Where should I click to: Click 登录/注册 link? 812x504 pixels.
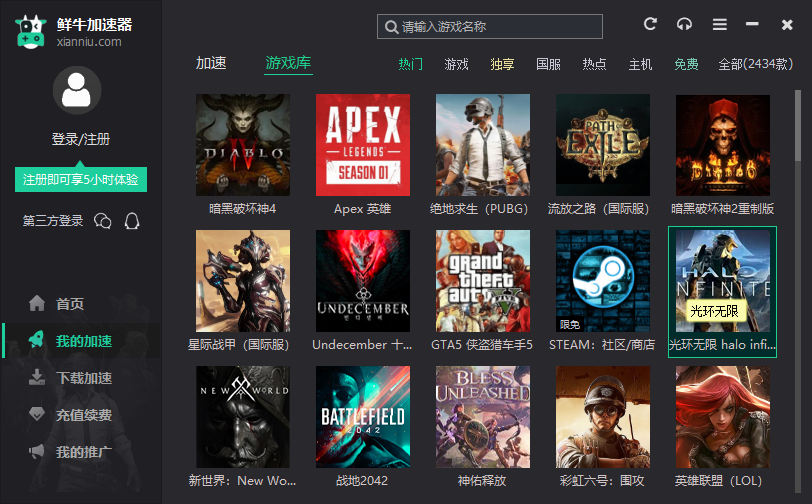(81, 139)
